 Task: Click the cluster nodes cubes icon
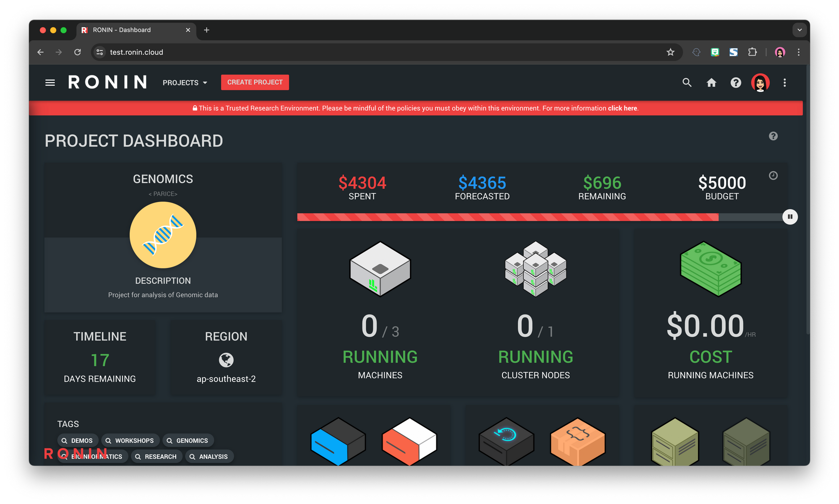coord(536,269)
